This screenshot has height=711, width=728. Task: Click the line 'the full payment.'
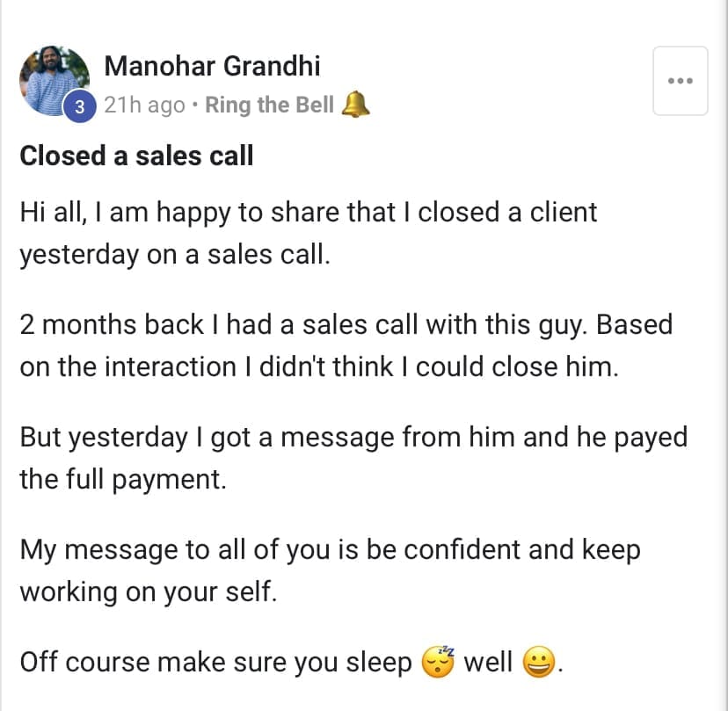click(x=123, y=479)
